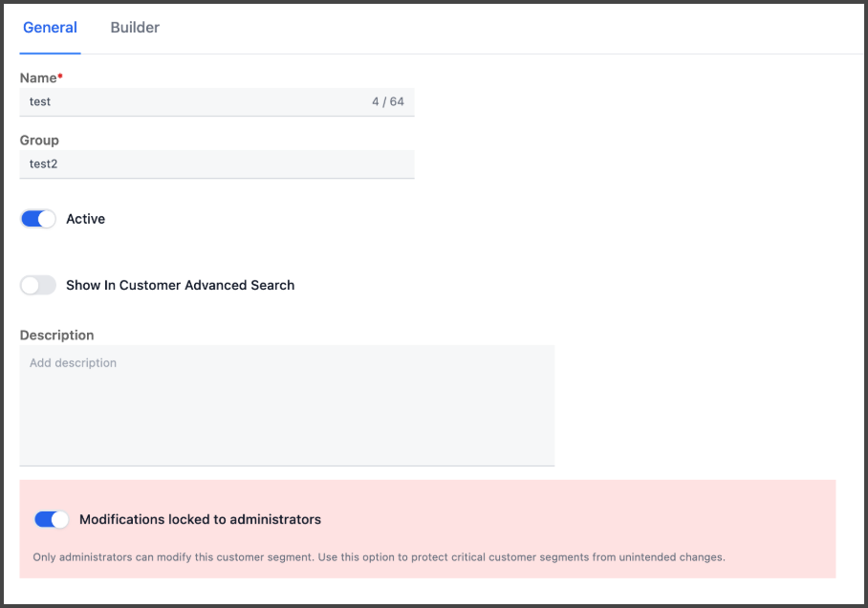Viewport: 868px width, 608px height.
Task: Enable Show In Customer Advanced Search toggle
Action: [x=38, y=285]
